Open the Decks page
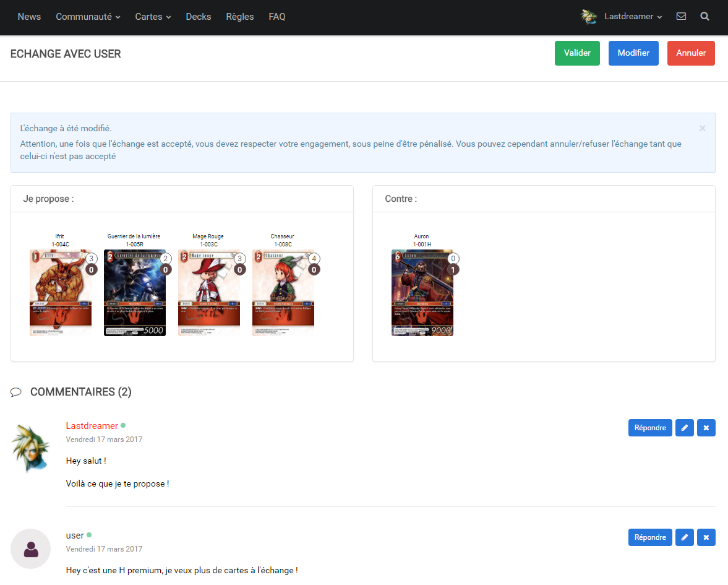This screenshot has width=728, height=585. 199,17
